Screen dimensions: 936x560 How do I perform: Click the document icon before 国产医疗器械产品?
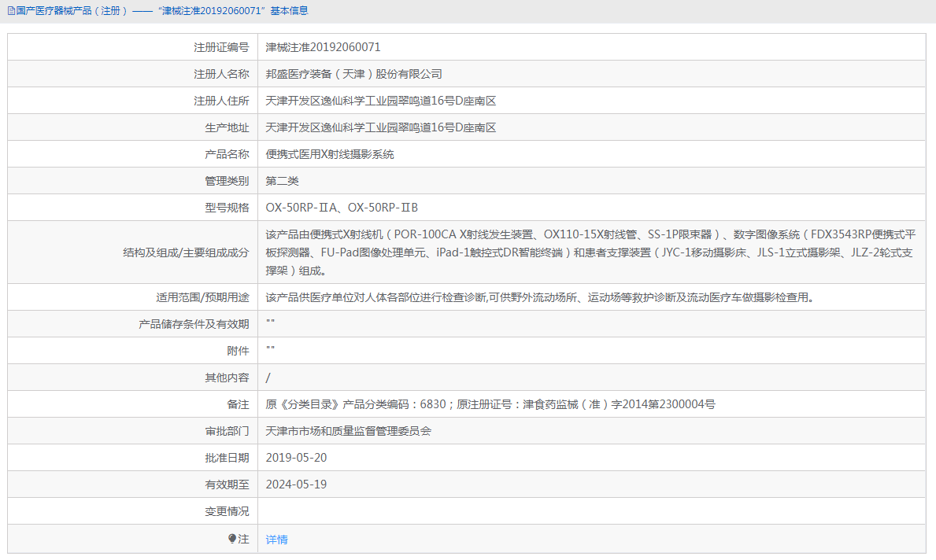coord(9,10)
